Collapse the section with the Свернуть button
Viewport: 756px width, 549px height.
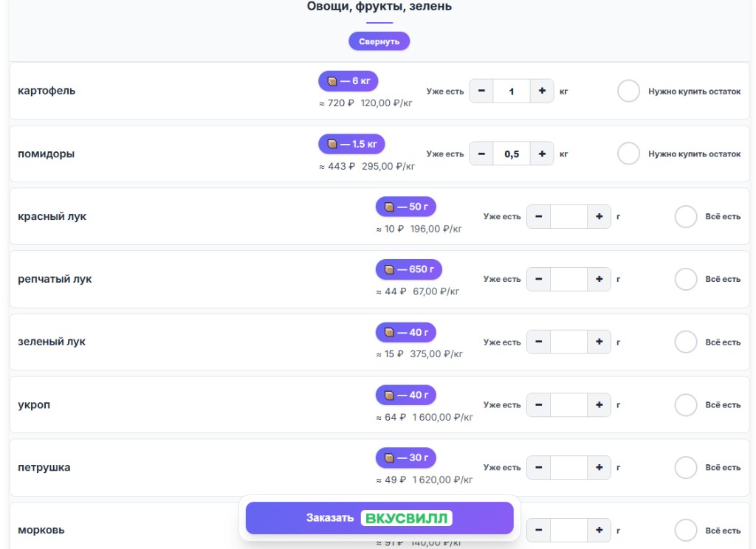379,41
